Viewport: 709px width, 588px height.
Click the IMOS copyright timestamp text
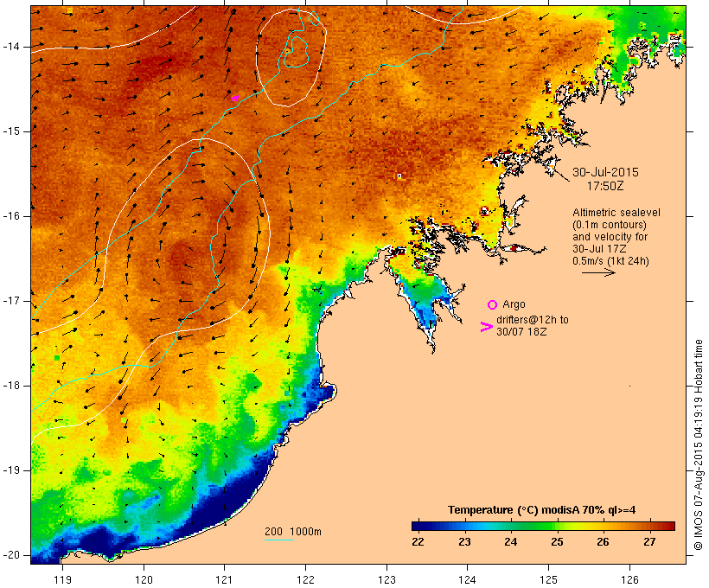pyautogui.click(x=698, y=444)
